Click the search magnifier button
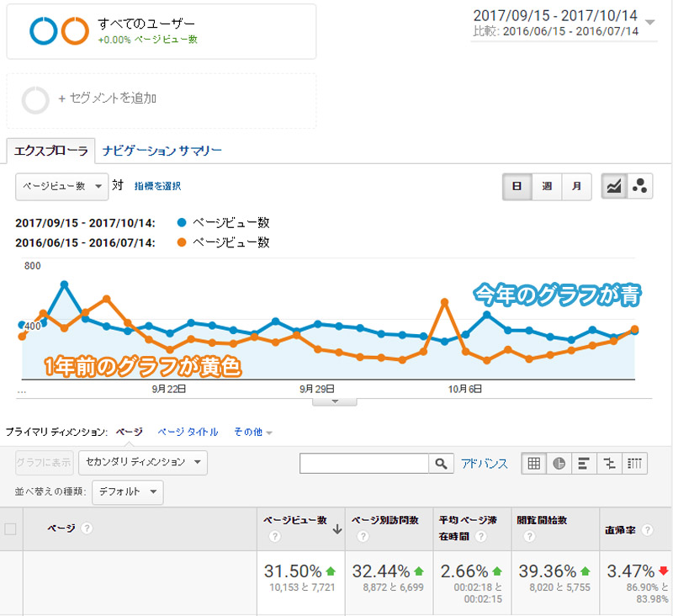Viewport: 673px width, 616px height. (x=440, y=464)
